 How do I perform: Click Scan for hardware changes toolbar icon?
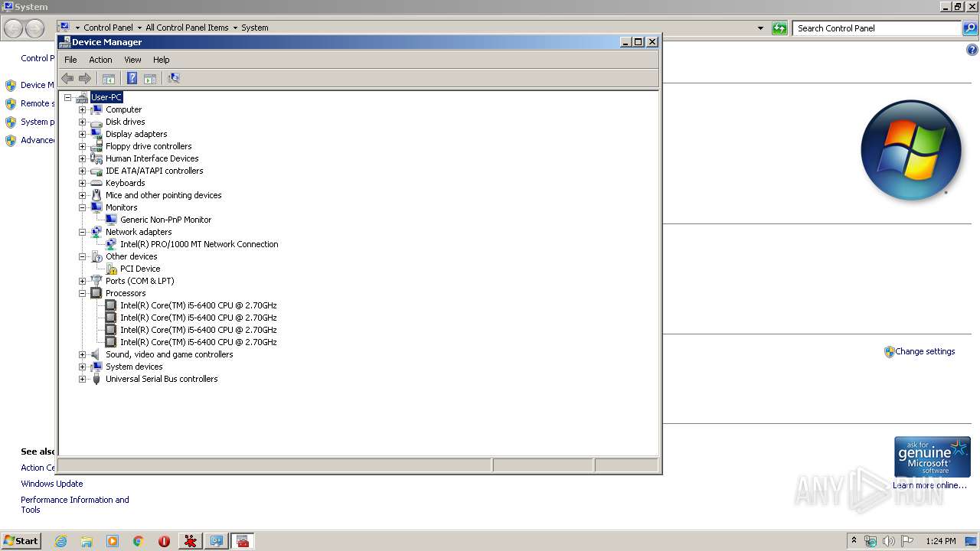(x=174, y=78)
